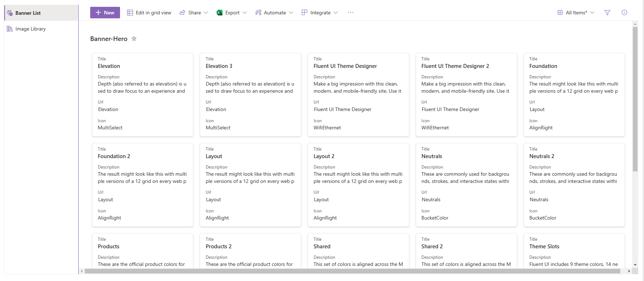This screenshot has width=644, height=281.
Task: Open the Fluent UI Theme Designer card title
Action: [345, 66]
